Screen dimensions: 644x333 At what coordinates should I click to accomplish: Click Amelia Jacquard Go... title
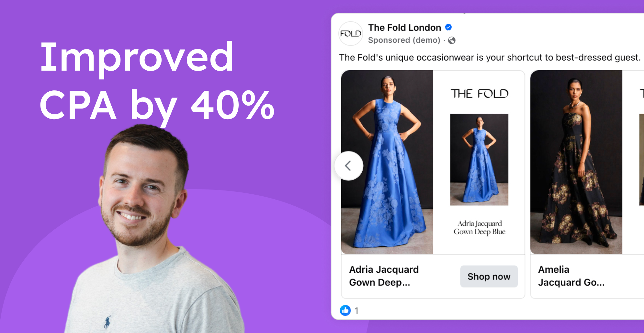571,276
